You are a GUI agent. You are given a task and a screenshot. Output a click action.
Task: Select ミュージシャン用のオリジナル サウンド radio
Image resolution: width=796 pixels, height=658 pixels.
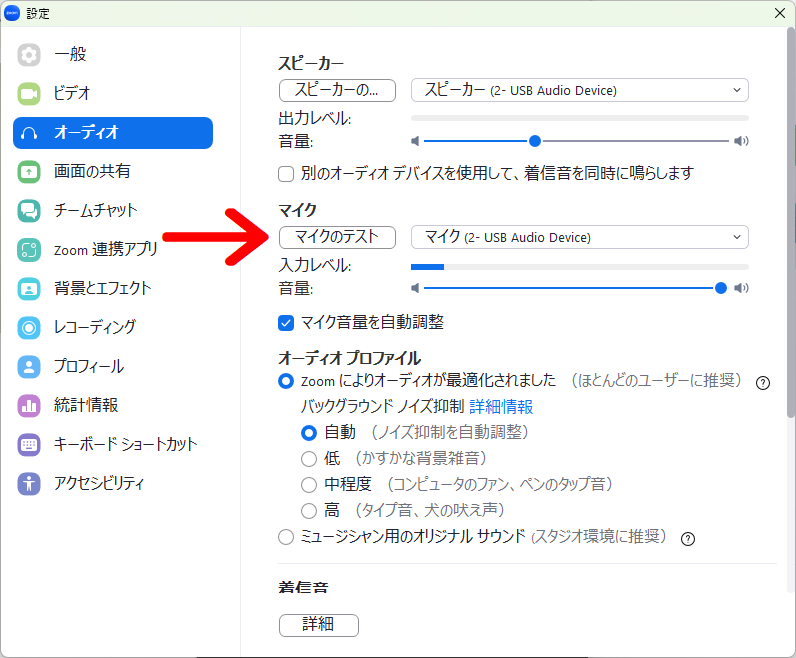tap(286, 537)
